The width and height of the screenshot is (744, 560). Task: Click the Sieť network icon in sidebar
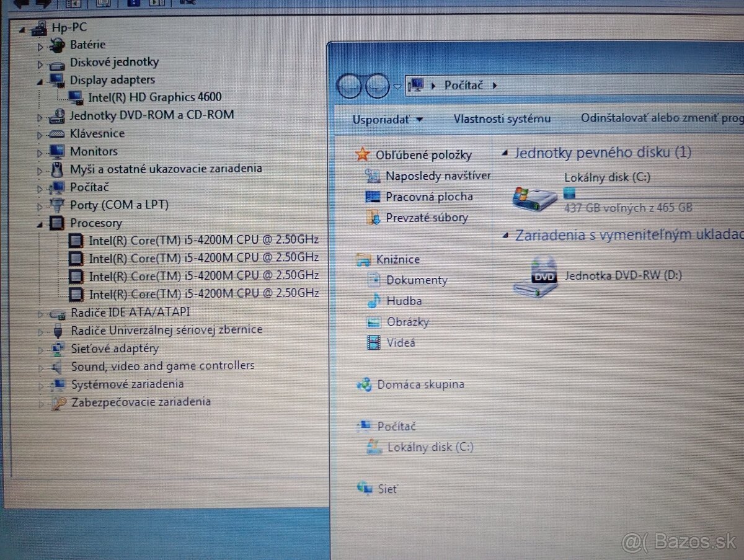click(x=364, y=489)
